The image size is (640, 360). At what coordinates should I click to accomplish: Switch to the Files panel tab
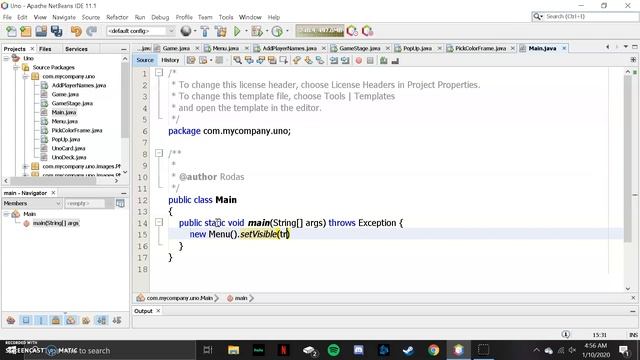tap(45, 49)
